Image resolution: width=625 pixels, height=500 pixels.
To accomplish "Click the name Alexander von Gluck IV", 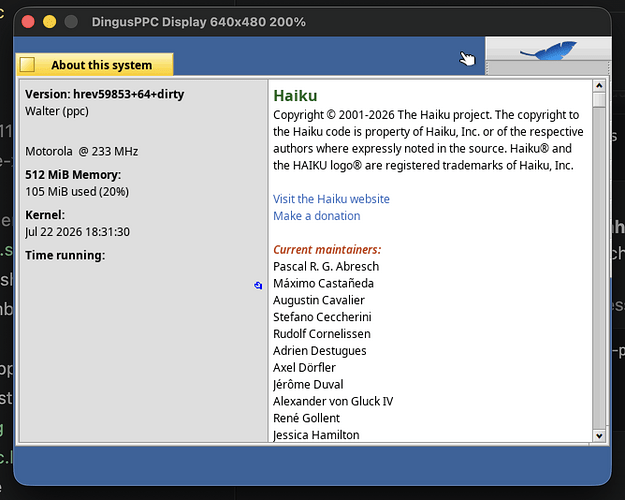I will [333, 401].
